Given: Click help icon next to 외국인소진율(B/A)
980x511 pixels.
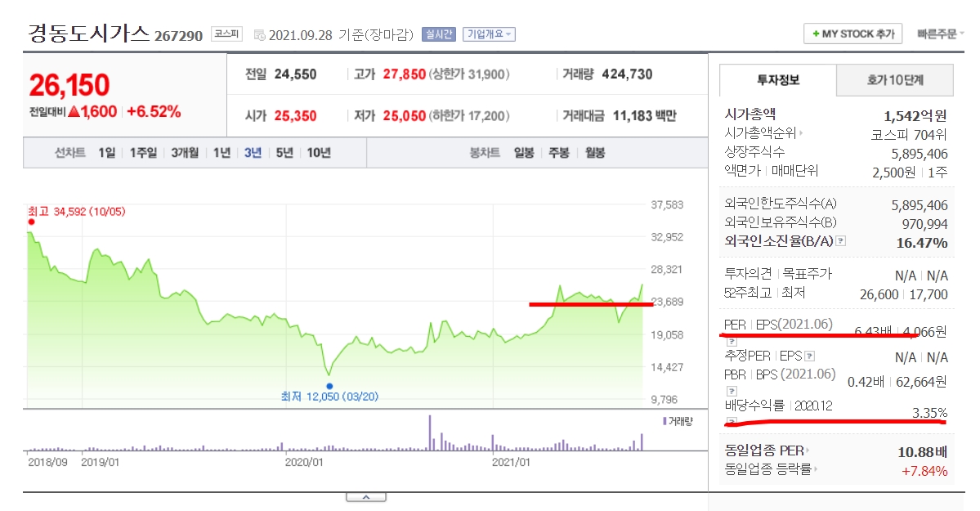Looking at the screenshot, I should [840, 241].
